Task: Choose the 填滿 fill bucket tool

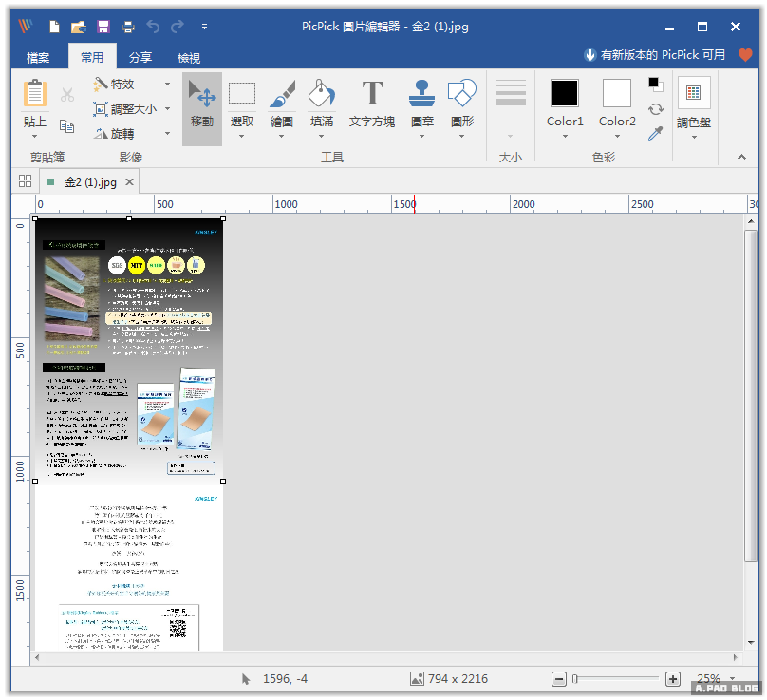Action: 322,103
